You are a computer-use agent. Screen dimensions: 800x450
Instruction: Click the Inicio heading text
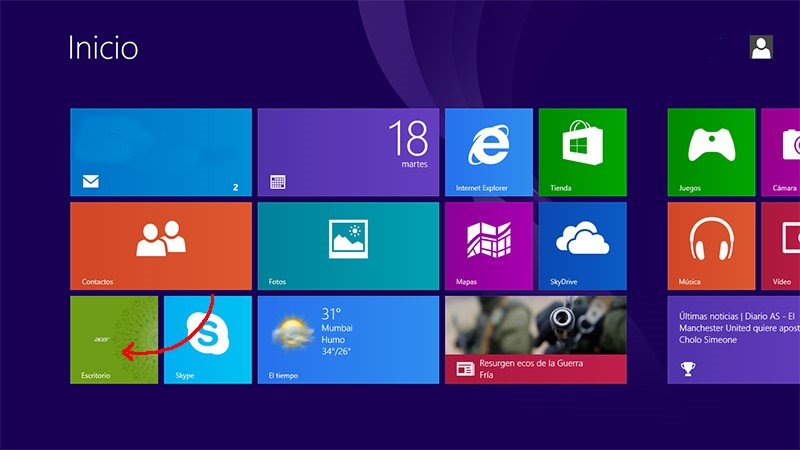103,48
